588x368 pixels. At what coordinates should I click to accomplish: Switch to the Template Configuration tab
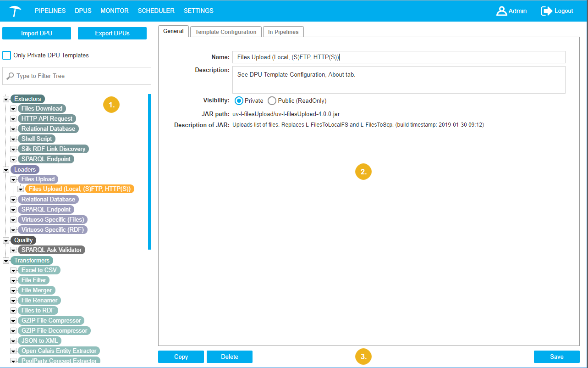(225, 32)
